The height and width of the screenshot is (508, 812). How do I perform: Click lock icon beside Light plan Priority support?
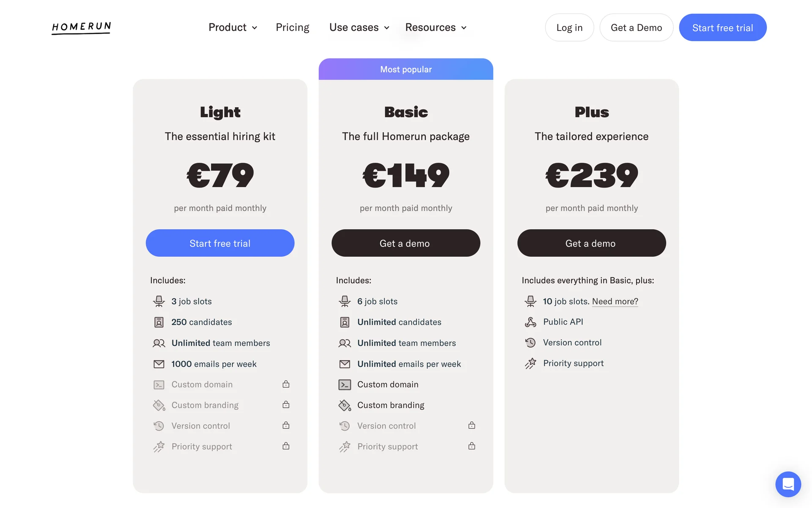pos(286,446)
